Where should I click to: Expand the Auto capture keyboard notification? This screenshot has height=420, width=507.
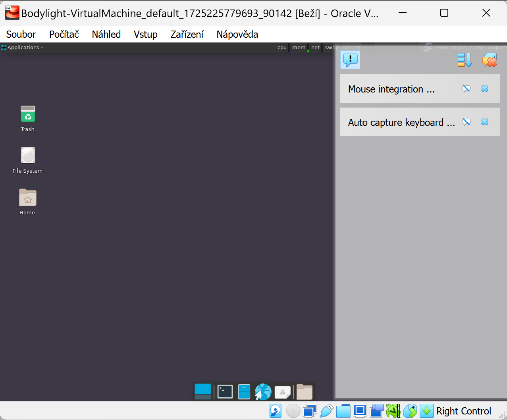[x=401, y=123]
